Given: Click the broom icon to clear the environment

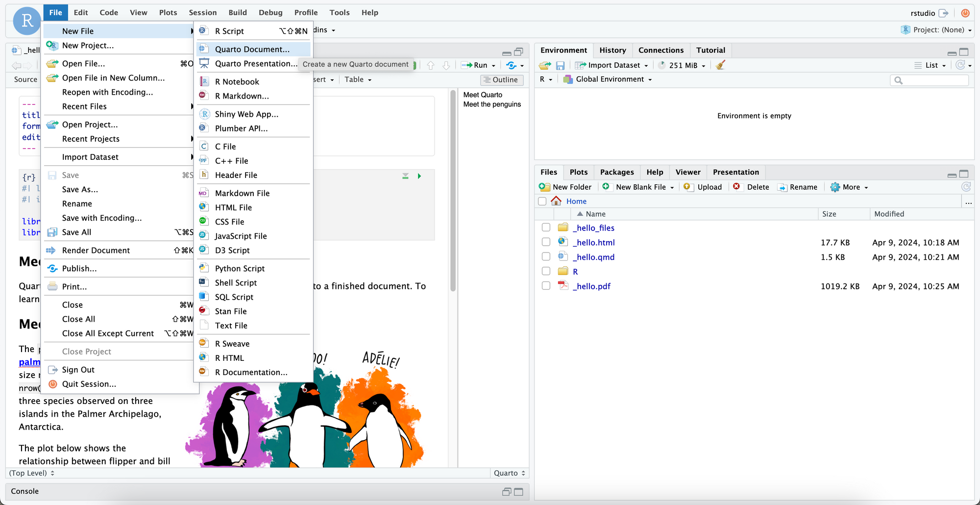Looking at the screenshot, I should pyautogui.click(x=720, y=65).
